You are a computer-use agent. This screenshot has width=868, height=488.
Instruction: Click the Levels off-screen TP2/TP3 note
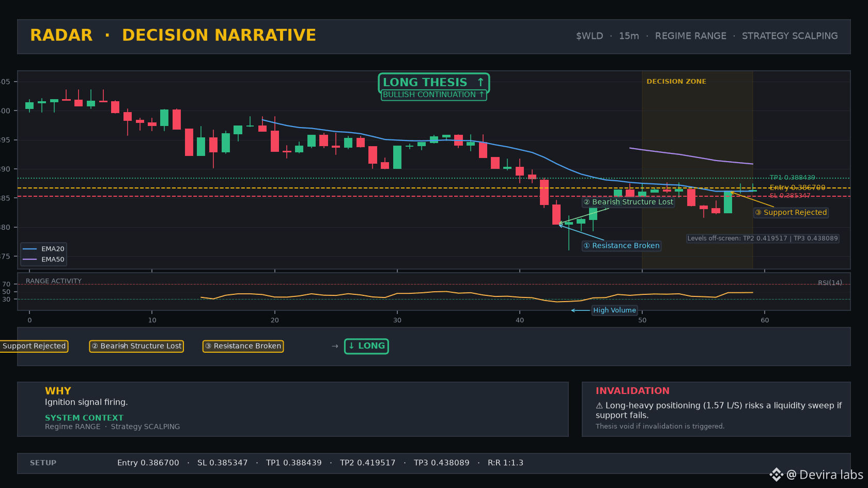763,239
